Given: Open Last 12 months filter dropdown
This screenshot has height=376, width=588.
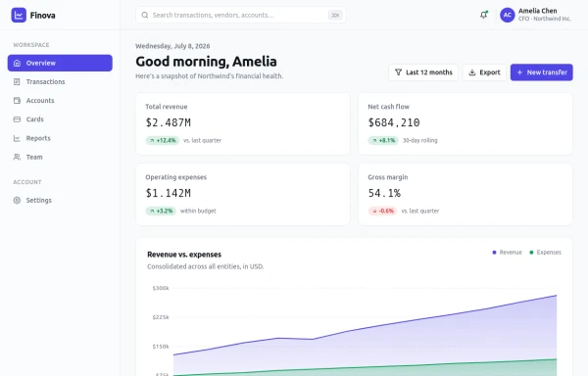Looking at the screenshot, I should point(423,72).
